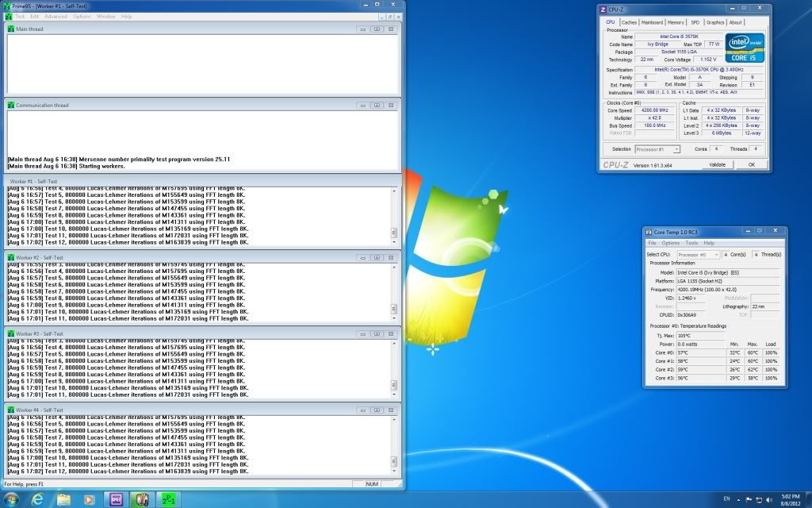Switch to the Mainboard tab in CPU-Z
This screenshot has height=508, width=812.
(x=652, y=22)
